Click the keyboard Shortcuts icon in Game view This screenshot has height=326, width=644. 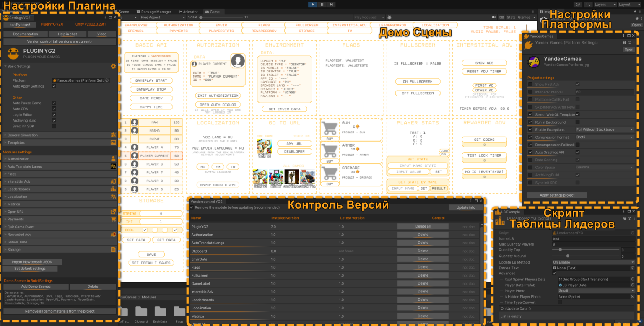(501, 18)
